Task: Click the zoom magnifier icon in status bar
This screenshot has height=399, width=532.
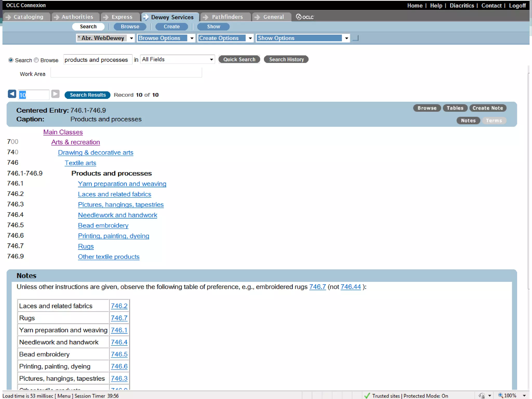Action: pyautogui.click(x=500, y=395)
